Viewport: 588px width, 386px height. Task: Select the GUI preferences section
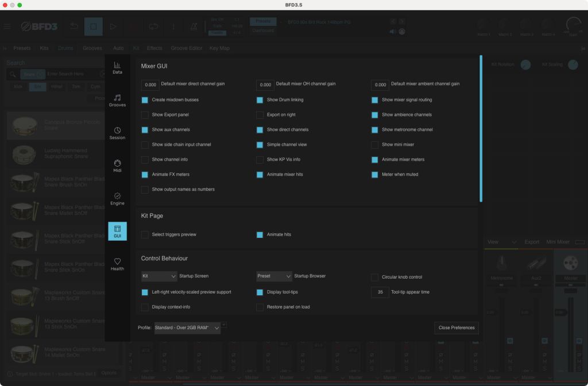117,231
